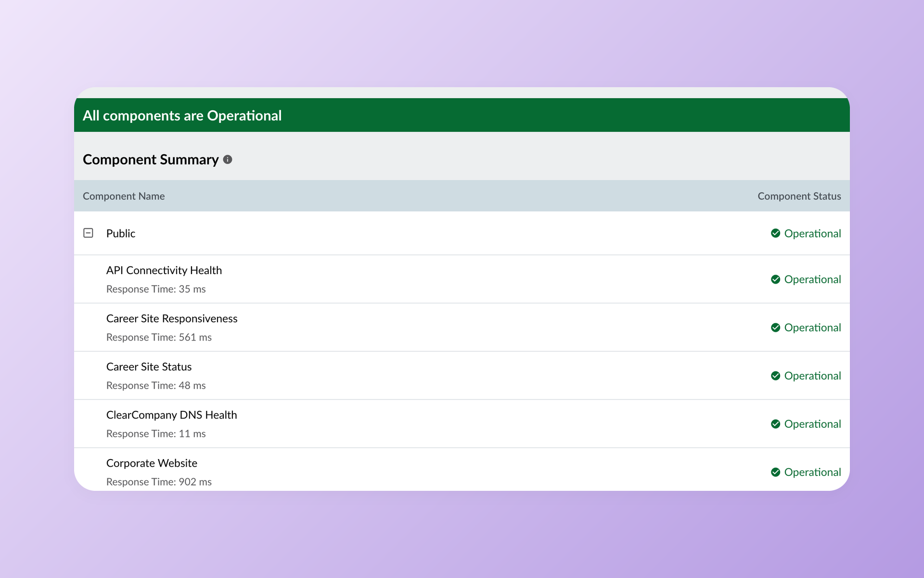The height and width of the screenshot is (578, 924).
Task: Click the 'All components are Operational' banner
Action: (x=462, y=115)
